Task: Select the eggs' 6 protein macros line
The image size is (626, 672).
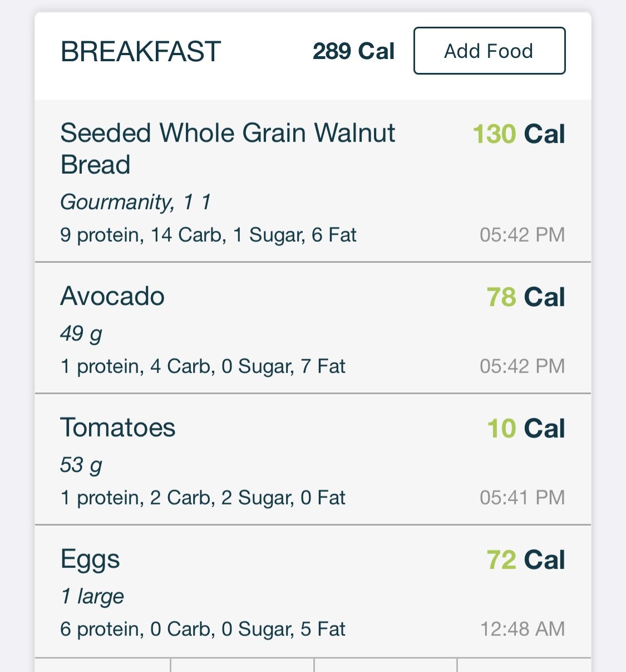Action: [203, 629]
